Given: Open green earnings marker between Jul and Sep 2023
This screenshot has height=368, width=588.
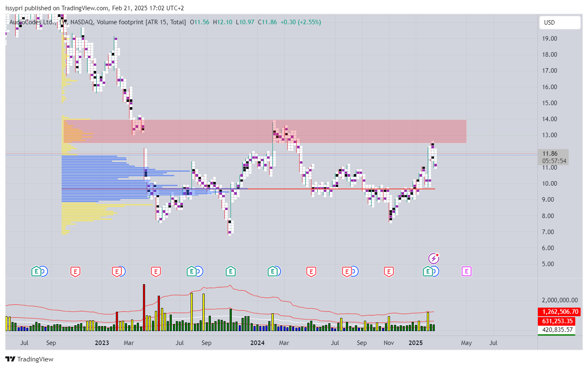Looking at the screenshot, I should (191, 271).
